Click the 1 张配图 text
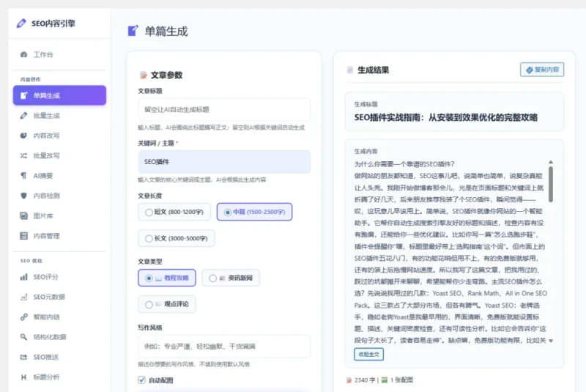The height and width of the screenshot is (392, 586). 401,380
